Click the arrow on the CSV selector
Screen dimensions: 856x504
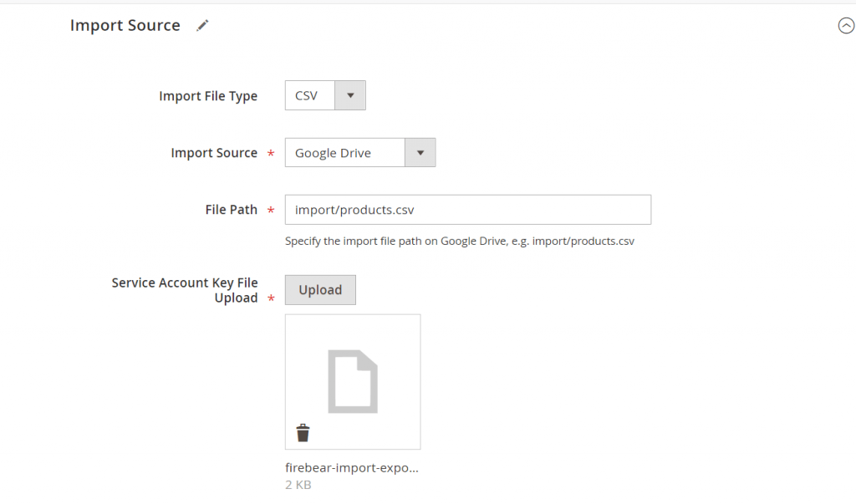click(x=350, y=94)
